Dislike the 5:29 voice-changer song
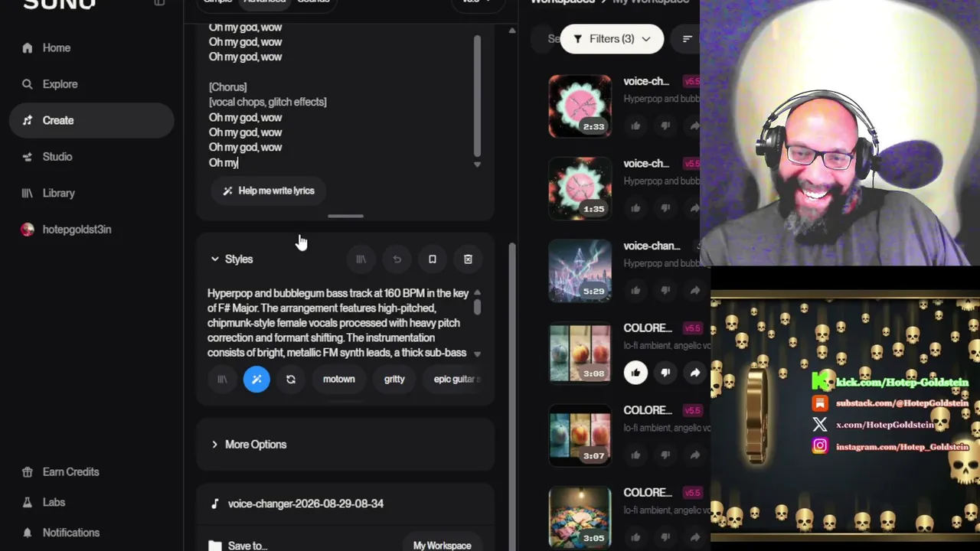The height and width of the screenshot is (551, 980). click(665, 291)
